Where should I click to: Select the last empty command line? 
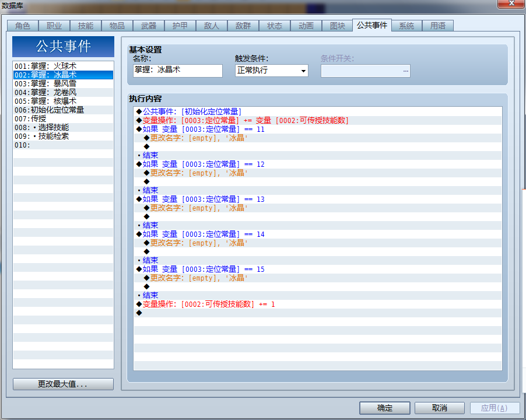pyautogui.click(x=318, y=313)
